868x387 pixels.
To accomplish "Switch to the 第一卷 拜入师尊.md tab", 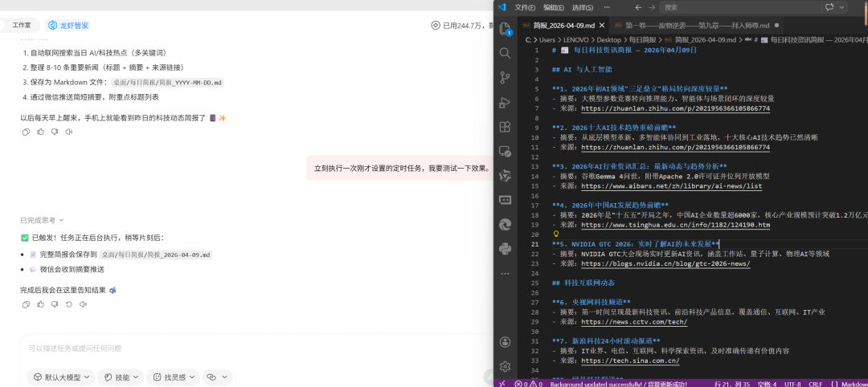I will tap(697, 26).
